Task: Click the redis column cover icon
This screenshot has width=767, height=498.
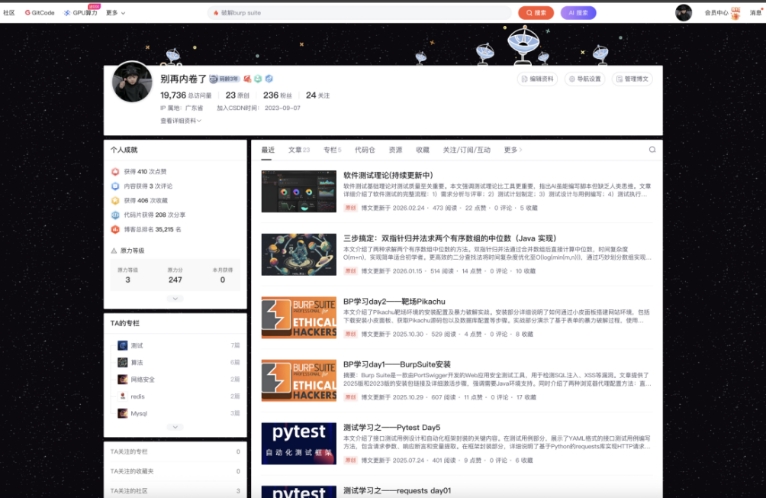Action: tap(122, 396)
